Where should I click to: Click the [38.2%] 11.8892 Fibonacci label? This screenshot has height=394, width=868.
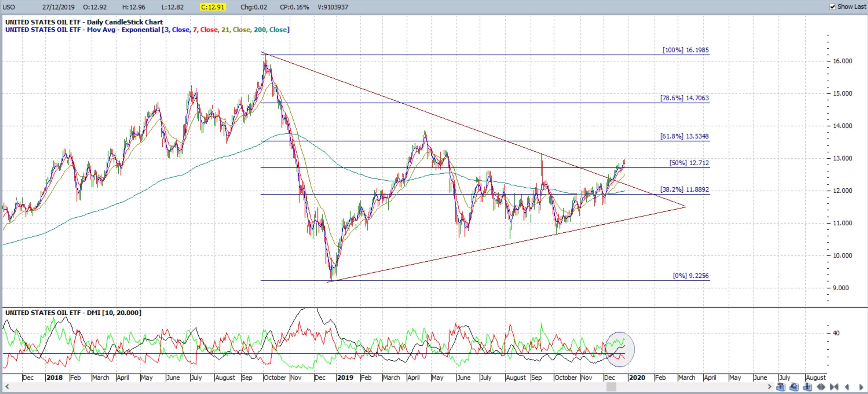tap(684, 189)
